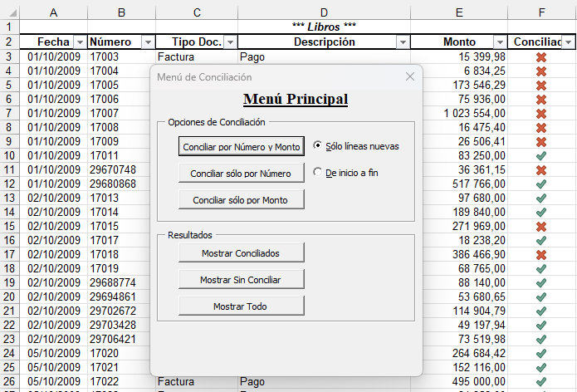Click the Menú Principal heading

point(296,99)
